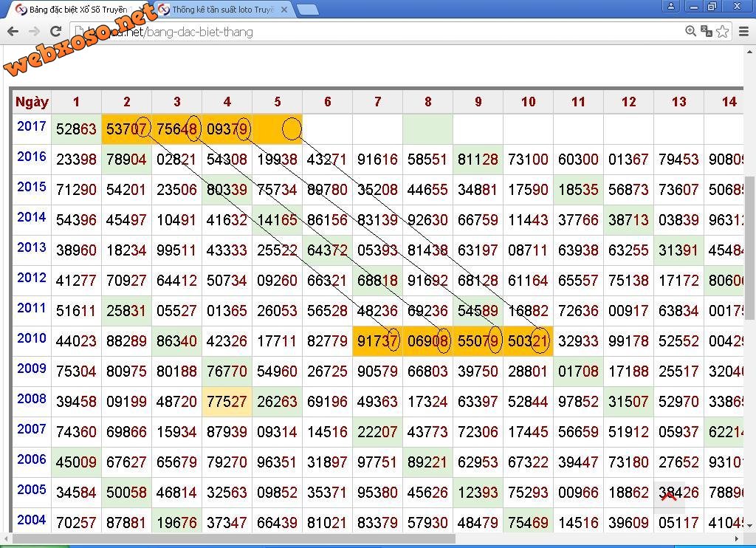Click cell 25831 in 2011 row
The image size is (756, 548).
point(126,311)
